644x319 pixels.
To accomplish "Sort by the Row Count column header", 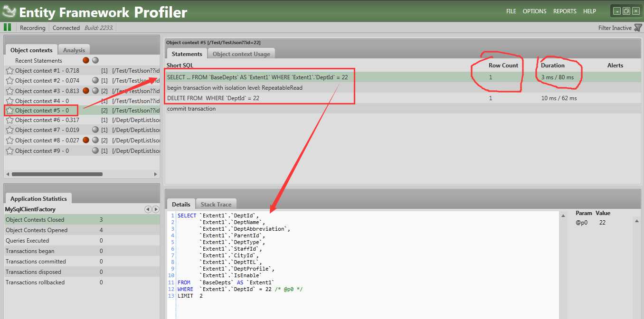I will (503, 65).
